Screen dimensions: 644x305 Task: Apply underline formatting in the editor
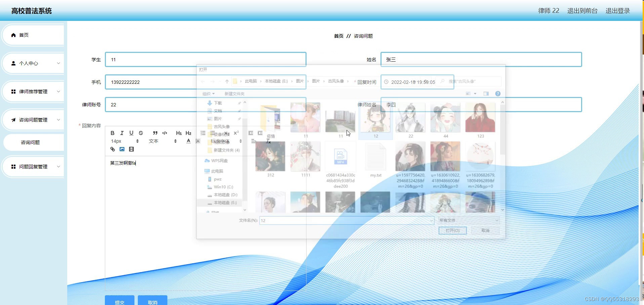click(x=131, y=133)
